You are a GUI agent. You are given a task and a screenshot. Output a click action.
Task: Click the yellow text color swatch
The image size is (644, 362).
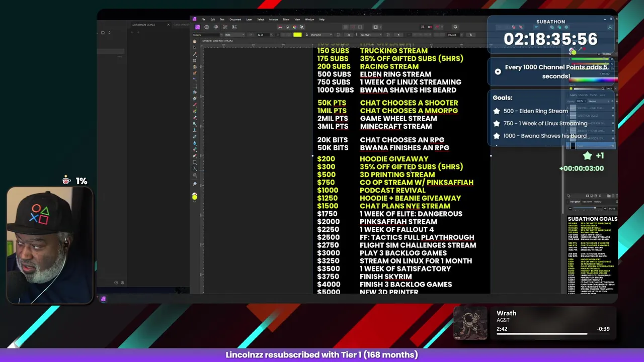coord(297,35)
